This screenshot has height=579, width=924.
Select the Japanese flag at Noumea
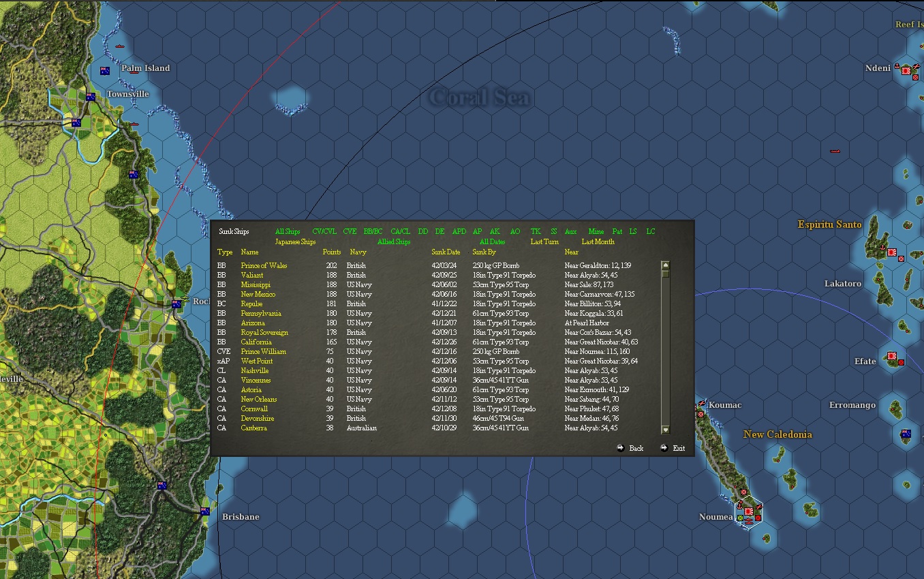pos(748,511)
